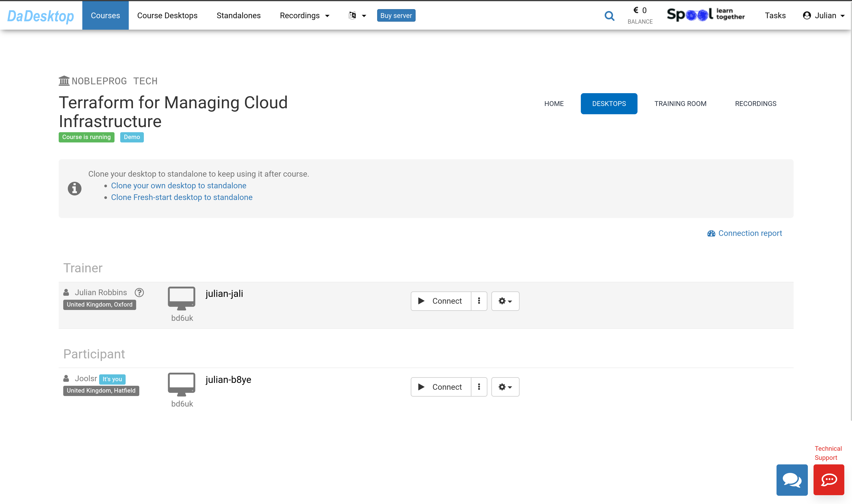Image resolution: width=852 pixels, height=504 pixels.
Task: Click the julian-jali desktop monitor icon
Action: tap(181, 298)
